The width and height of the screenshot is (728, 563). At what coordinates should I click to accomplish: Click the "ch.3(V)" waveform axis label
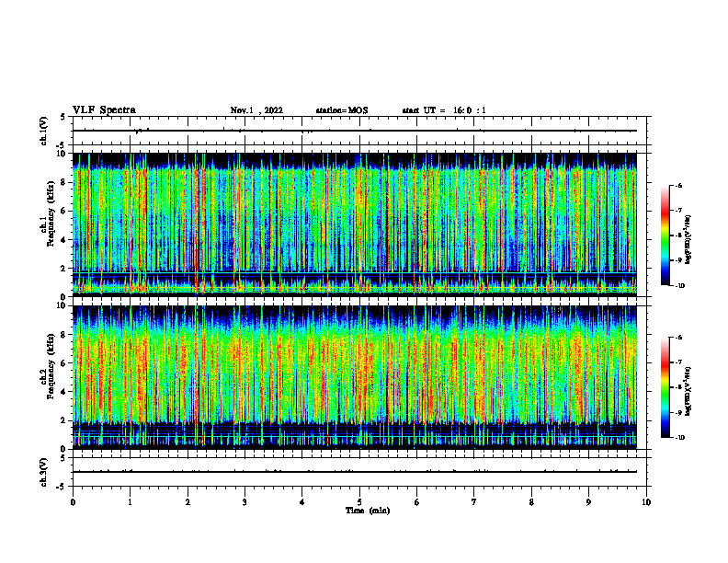tap(43, 472)
